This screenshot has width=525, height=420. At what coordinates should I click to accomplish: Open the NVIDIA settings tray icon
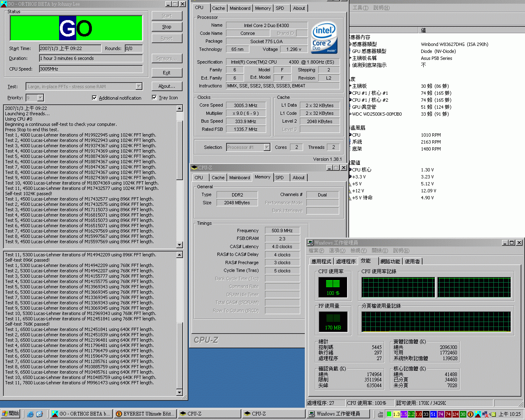click(x=493, y=414)
